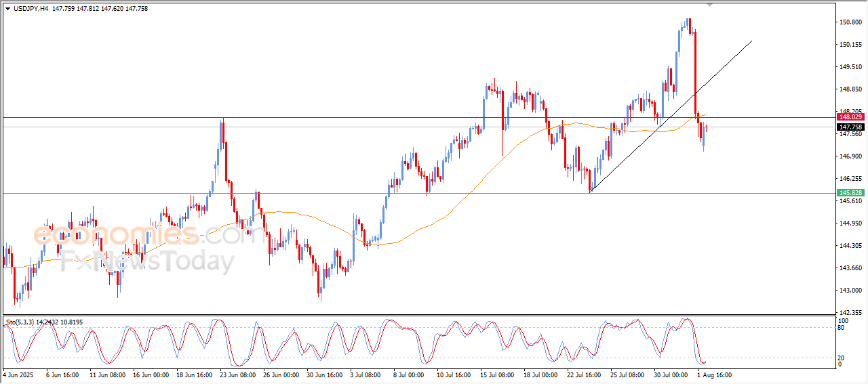Click the 4 Jun 2025 date label
The height and width of the screenshot is (384, 868).
(x=18, y=375)
